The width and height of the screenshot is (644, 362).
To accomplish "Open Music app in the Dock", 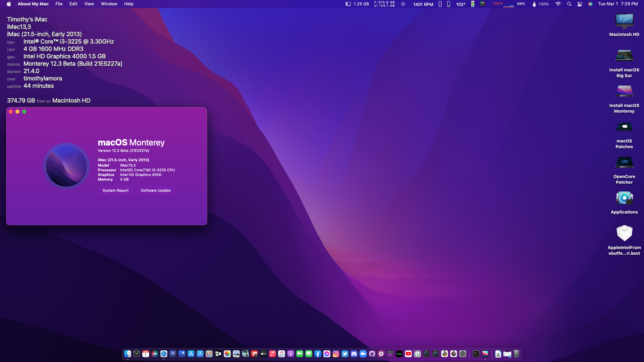I will click(x=273, y=354).
